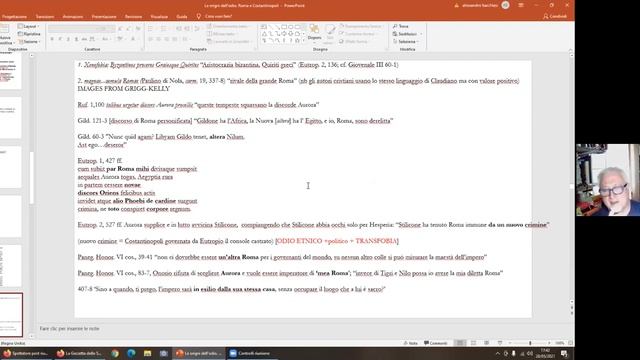The height and width of the screenshot is (360, 640).
Task: Open the Presentazione ribbon tab
Action: pos(104,17)
